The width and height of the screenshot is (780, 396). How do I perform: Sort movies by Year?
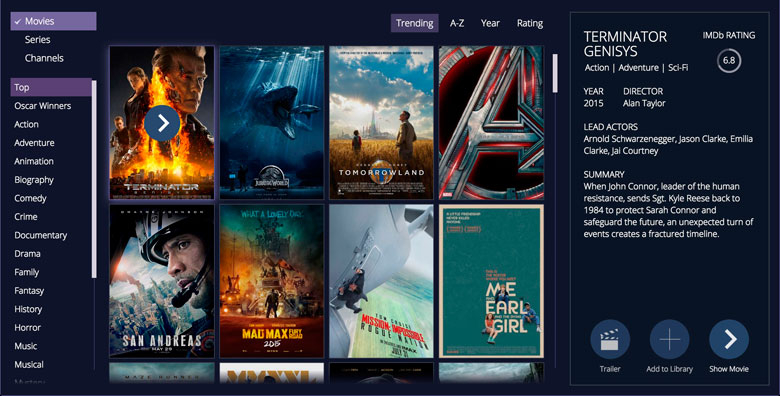tap(490, 23)
